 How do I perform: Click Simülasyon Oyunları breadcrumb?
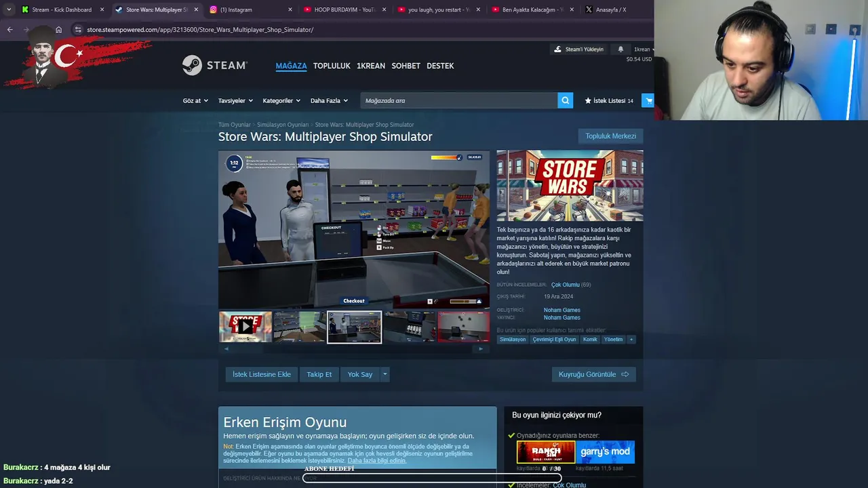coord(283,125)
